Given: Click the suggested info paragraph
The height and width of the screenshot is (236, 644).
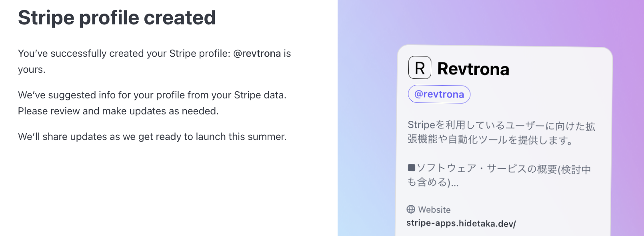Looking at the screenshot, I should tap(152, 103).
